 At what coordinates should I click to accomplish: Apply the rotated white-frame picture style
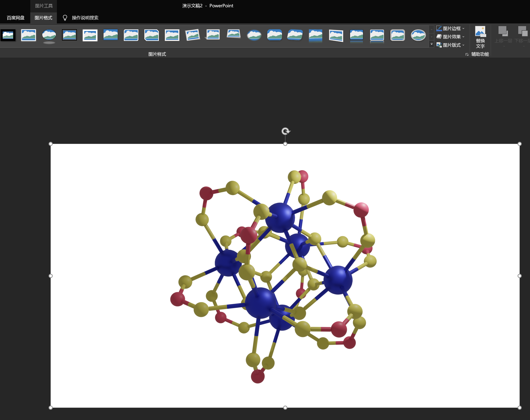[x=192, y=35]
